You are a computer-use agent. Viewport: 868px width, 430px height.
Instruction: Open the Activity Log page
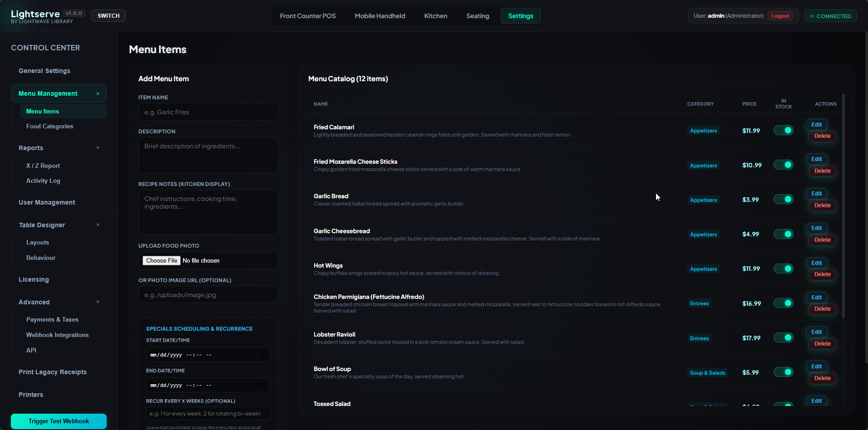pyautogui.click(x=43, y=181)
